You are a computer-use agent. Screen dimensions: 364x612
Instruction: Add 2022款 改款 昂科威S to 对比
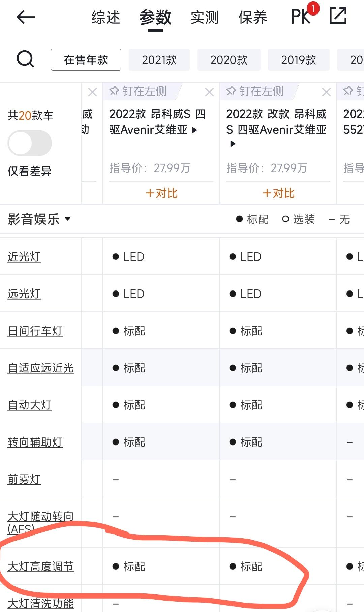point(278,193)
